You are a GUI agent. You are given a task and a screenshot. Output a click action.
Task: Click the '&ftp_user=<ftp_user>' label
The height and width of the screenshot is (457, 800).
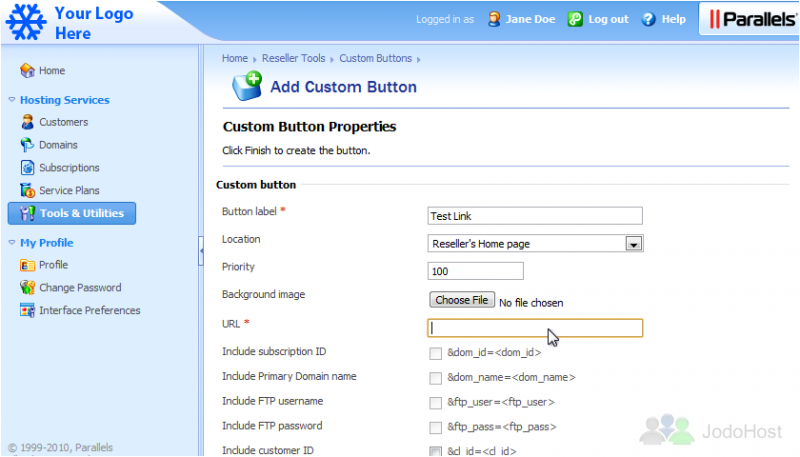click(501, 402)
